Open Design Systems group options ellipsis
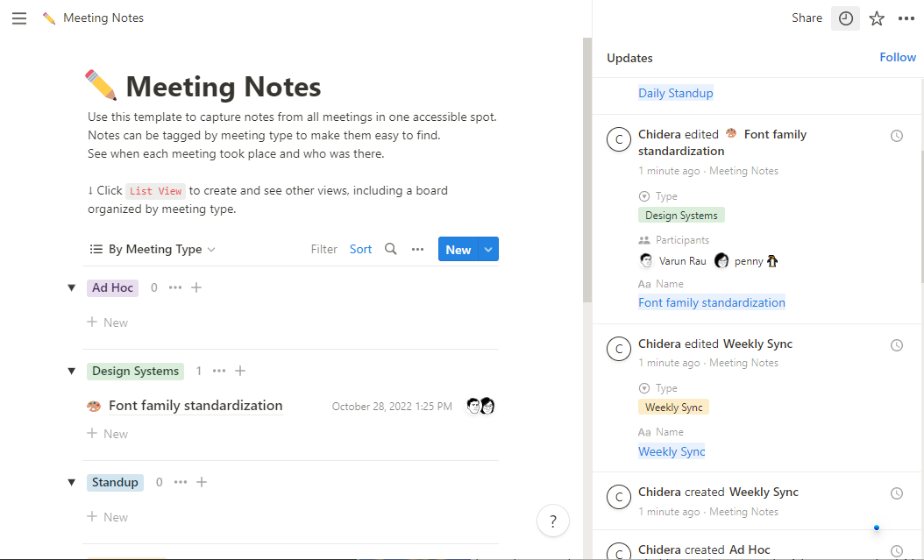Screen dimensions: 924x560 click(x=218, y=371)
